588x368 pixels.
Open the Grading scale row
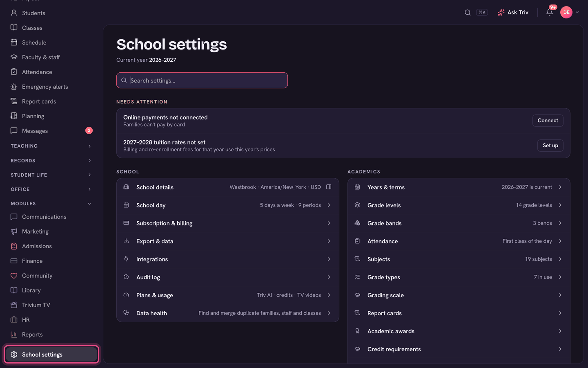point(459,295)
